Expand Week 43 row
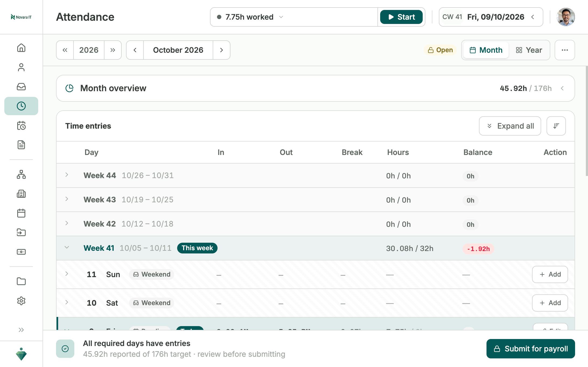The width and height of the screenshot is (588, 367). tap(67, 199)
